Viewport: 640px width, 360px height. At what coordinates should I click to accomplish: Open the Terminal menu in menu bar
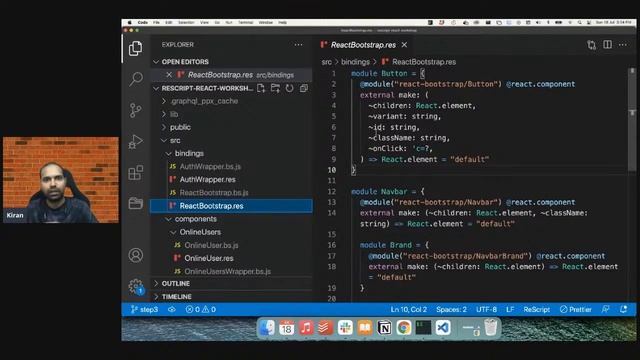tap(245, 22)
